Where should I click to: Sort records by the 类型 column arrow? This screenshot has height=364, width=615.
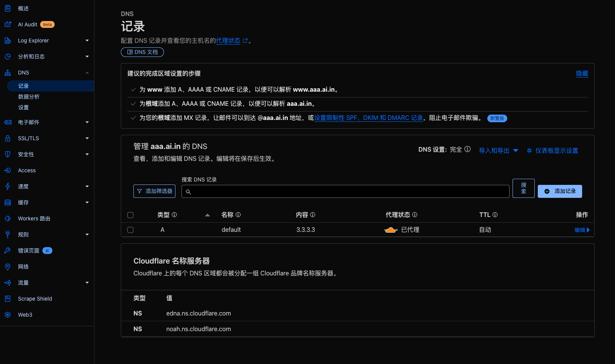click(208, 215)
